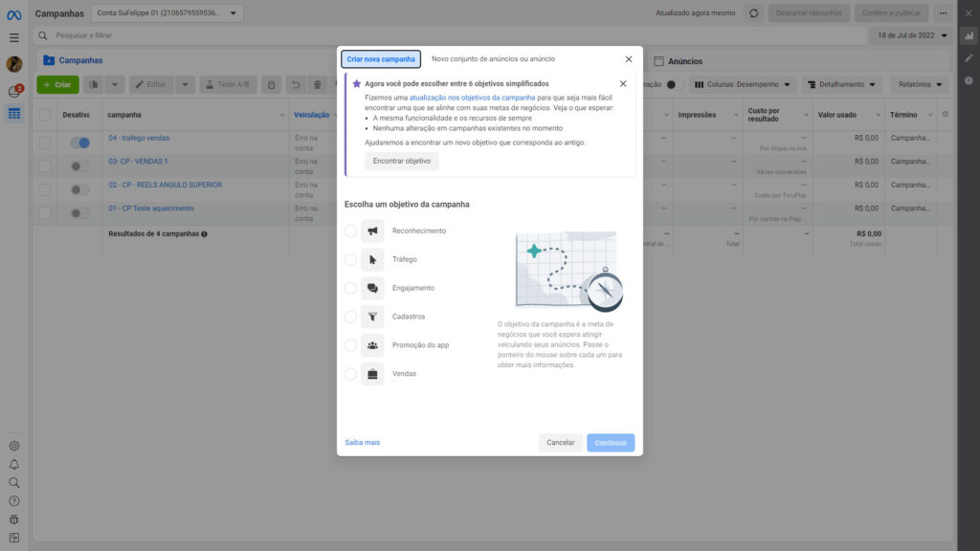Open the campaigns table grid icon
This screenshot has height=551, width=980.
[x=13, y=114]
